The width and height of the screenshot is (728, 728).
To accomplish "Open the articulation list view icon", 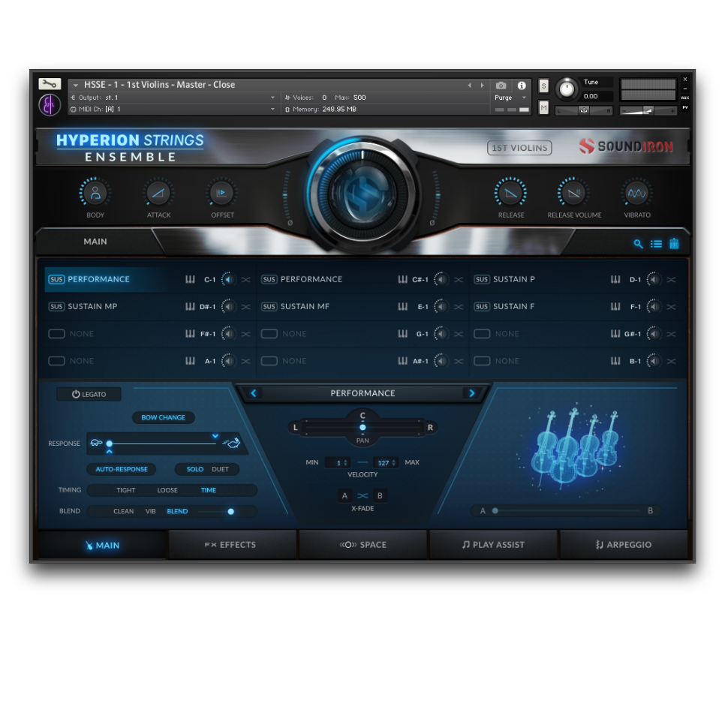I will point(656,244).
